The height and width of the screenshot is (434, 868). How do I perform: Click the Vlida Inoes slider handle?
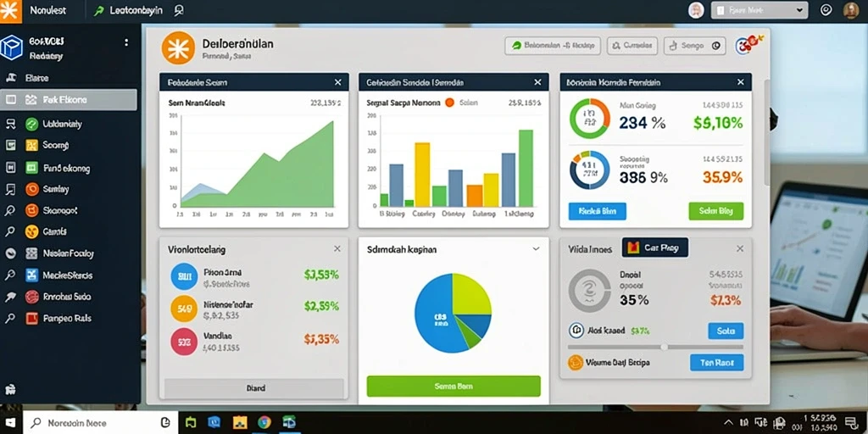click(x=665, y=347)
